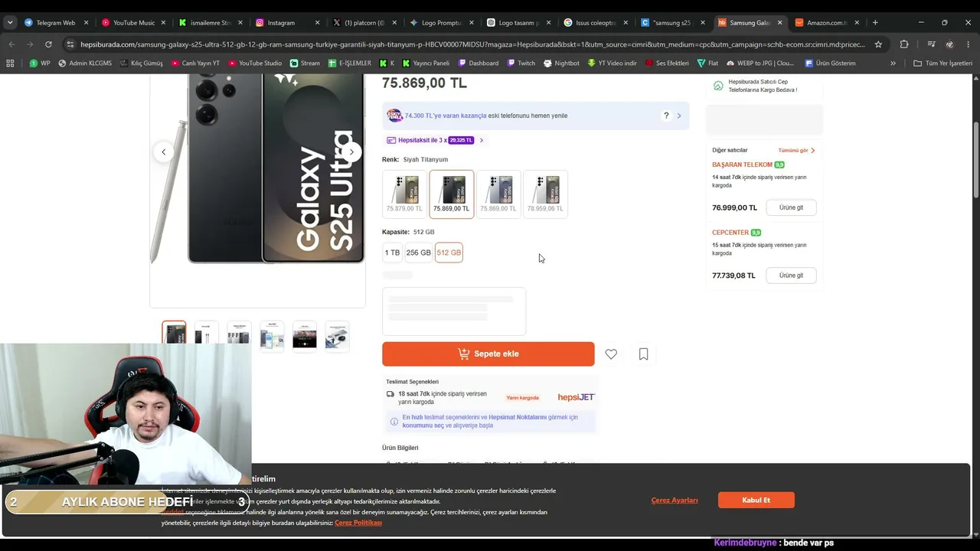
Task: Open the Flat bookmark
Action: pyautogui.click(x=707, y=64)
